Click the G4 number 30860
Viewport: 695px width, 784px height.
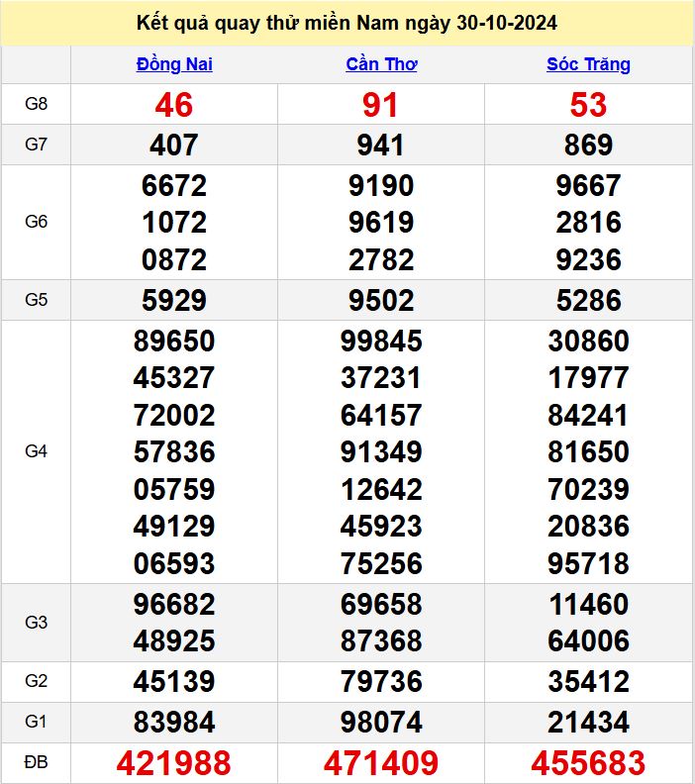pyautogui.click(x=588, y=341)
